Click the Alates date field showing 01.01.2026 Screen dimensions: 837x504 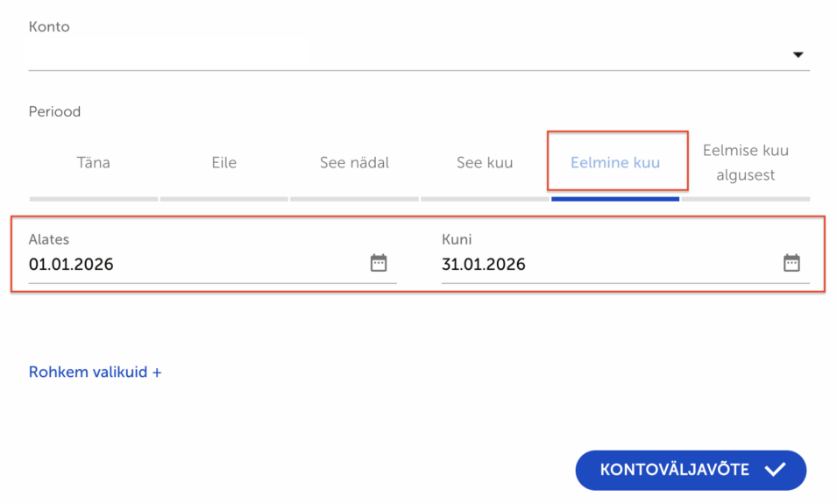click(193, 264)
